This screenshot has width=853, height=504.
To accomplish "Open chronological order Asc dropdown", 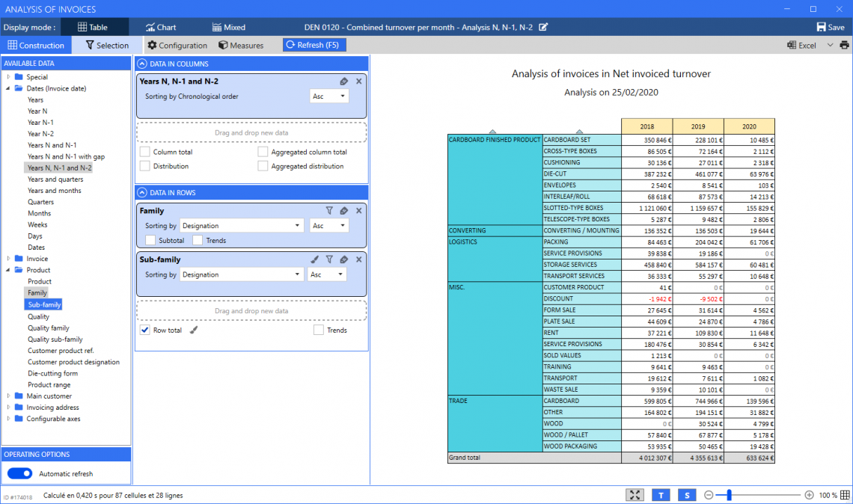I will coord(329,96).
